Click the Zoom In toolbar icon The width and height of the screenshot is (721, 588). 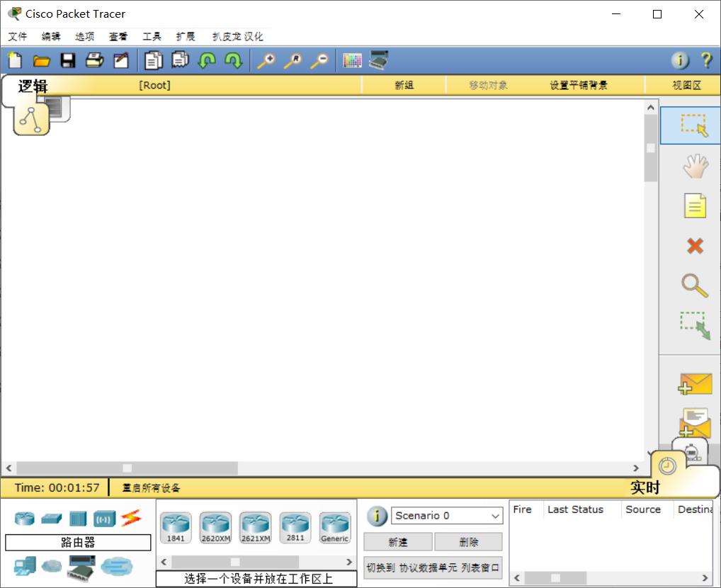266,60
